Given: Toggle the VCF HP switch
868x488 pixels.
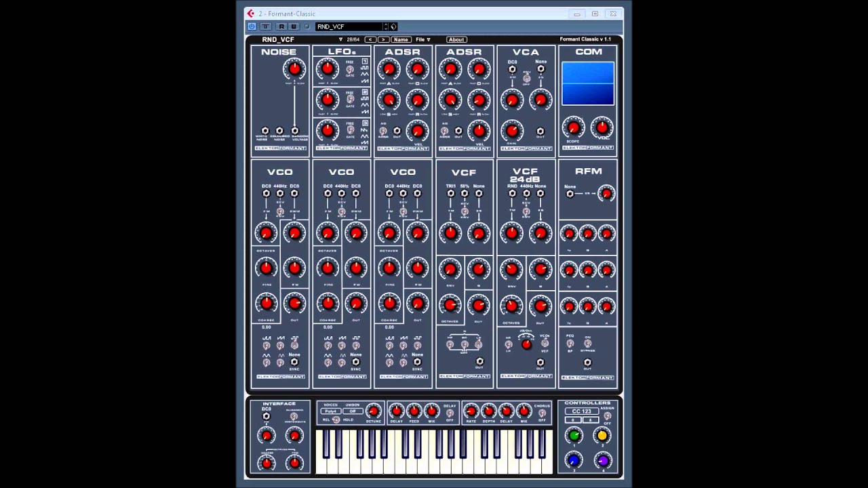Looking at the screenshot, I should pyautogui.click(x=450, y=344).
